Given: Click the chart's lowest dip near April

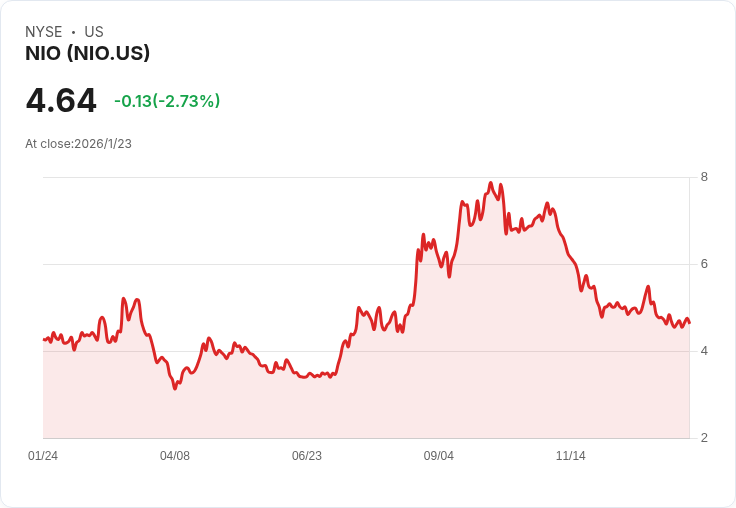Looking at the screenshot, I should pyautogui.click(x=175, y=388).
